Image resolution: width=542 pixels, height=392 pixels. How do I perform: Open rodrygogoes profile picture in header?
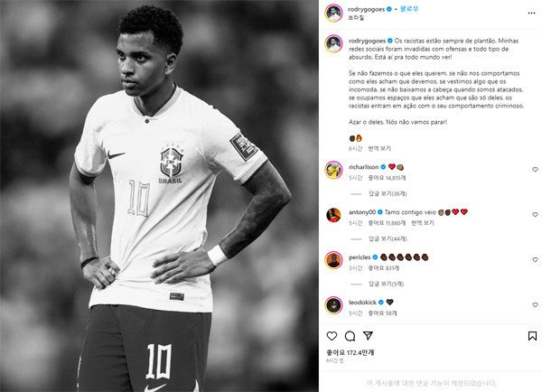click(333, 13)
